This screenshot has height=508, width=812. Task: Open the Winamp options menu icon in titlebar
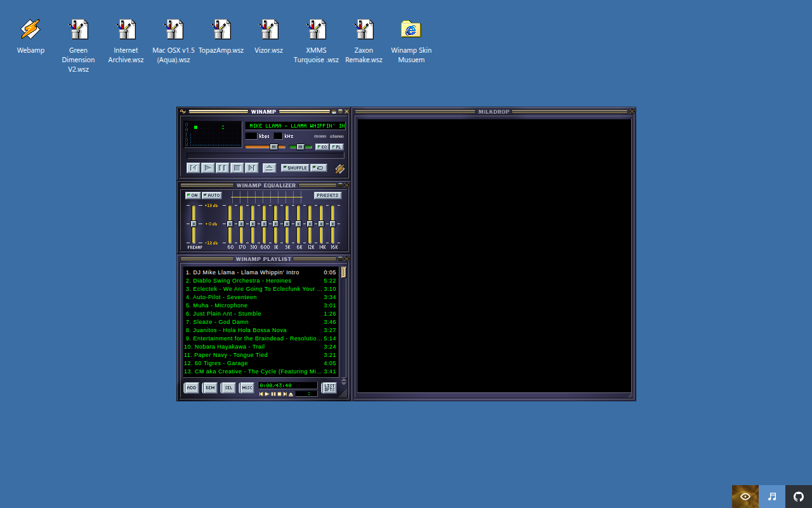pyautogui.click(x=183, y=112)
